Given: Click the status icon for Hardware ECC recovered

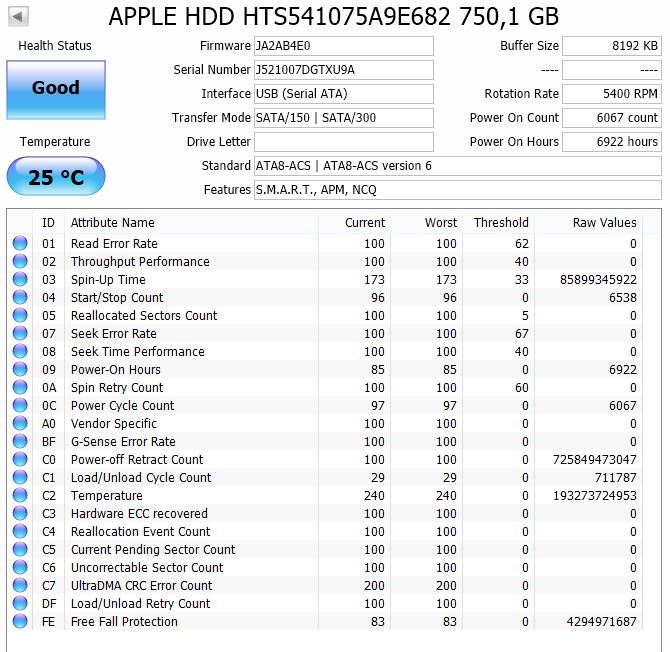Looking at the screenshot, I should [x=20, y=513].
